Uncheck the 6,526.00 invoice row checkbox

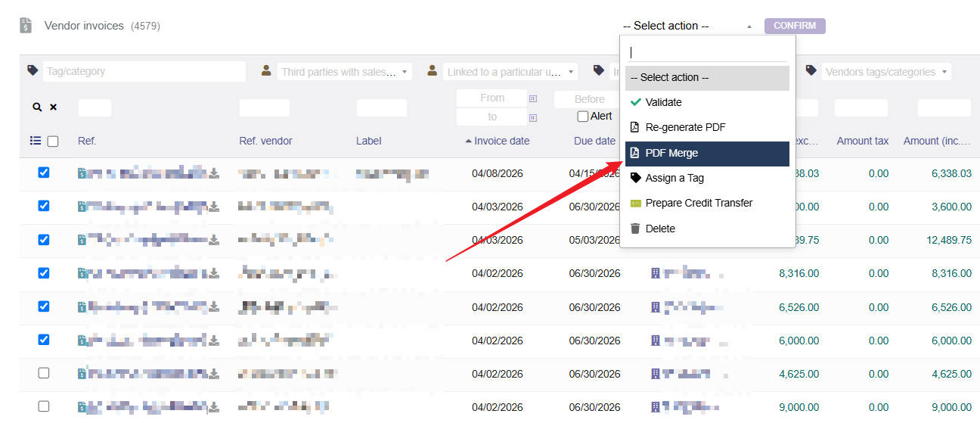click(x=44, y=306)
